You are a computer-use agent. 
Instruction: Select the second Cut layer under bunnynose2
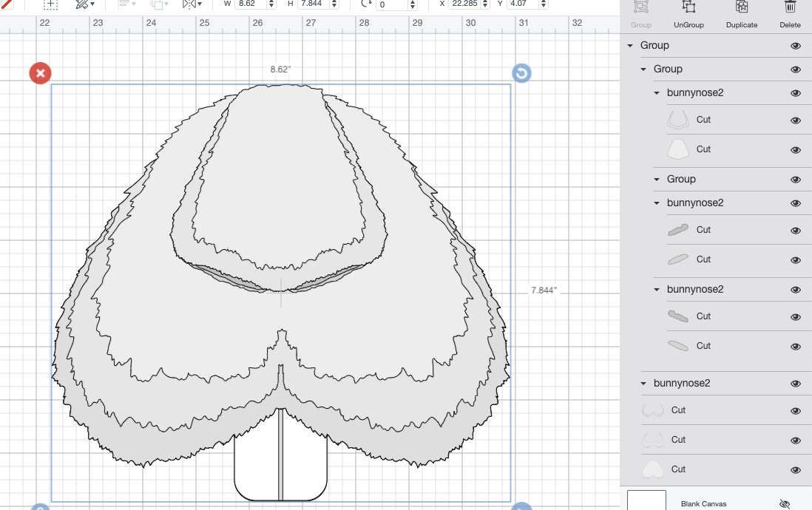coord(703,149)
